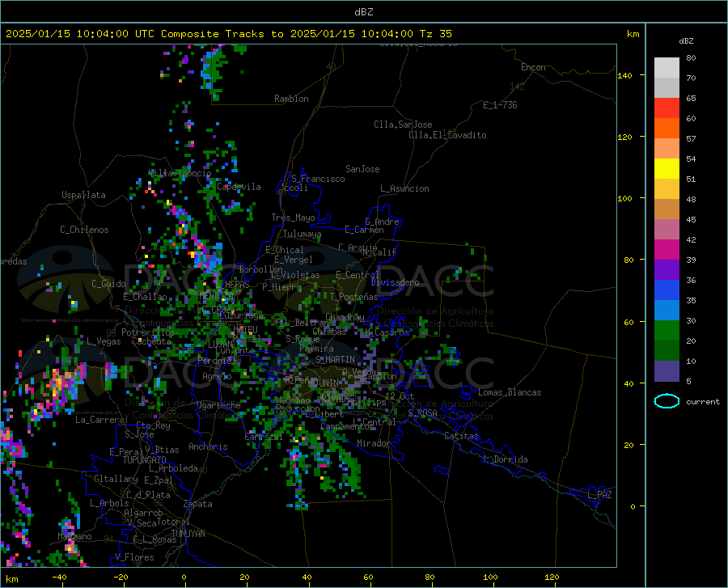Click the TUNUYAN map label

188,534
